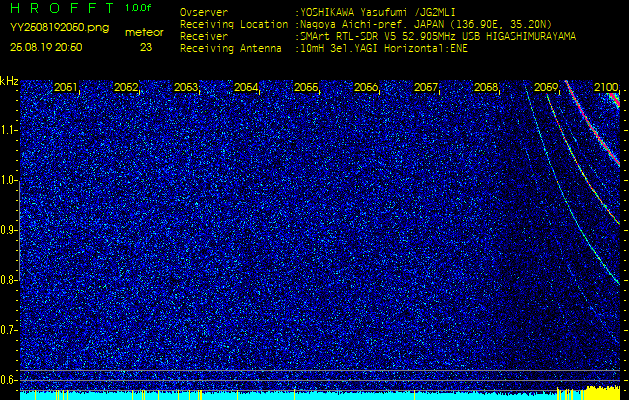Click the 1.0 kHz axis label
Screen dimensions: 629x400
click(x=8, y=181)
